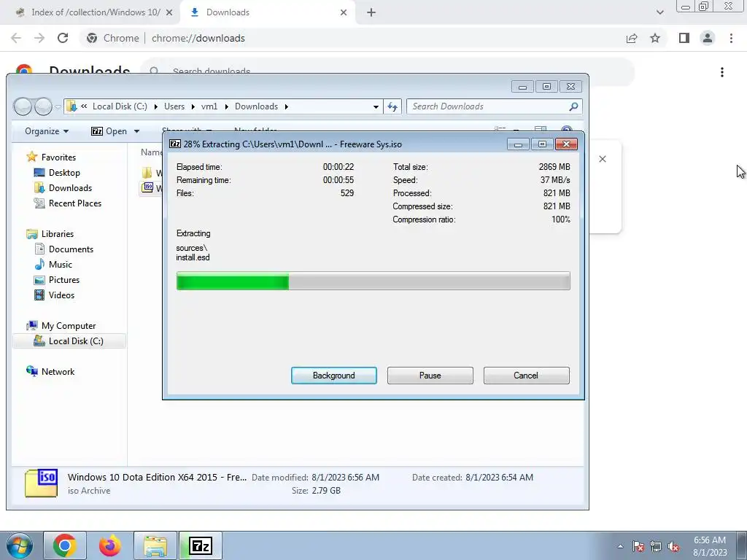This screenshot has height=560, width=747.
Task: Open Action Center flag icon
Action: (x=638, y=546)
